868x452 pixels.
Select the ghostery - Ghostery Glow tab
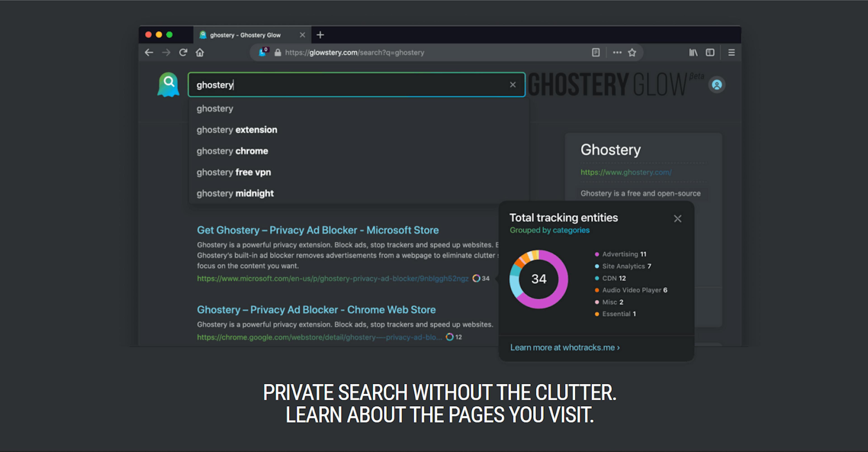point(252,35)
